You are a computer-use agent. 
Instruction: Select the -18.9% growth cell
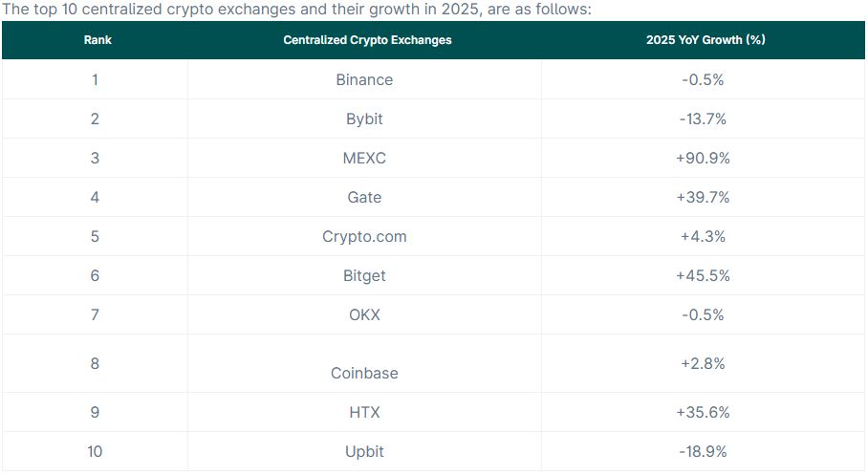(x=703, y=451)
